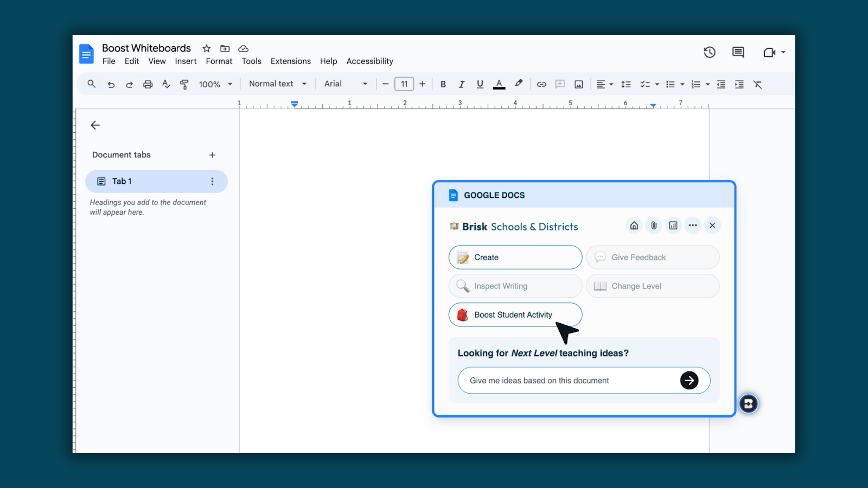The width and height of the screenshot is (868, 488).
Task: Run spelling and grammar check
Action: [x=166, y=84]
